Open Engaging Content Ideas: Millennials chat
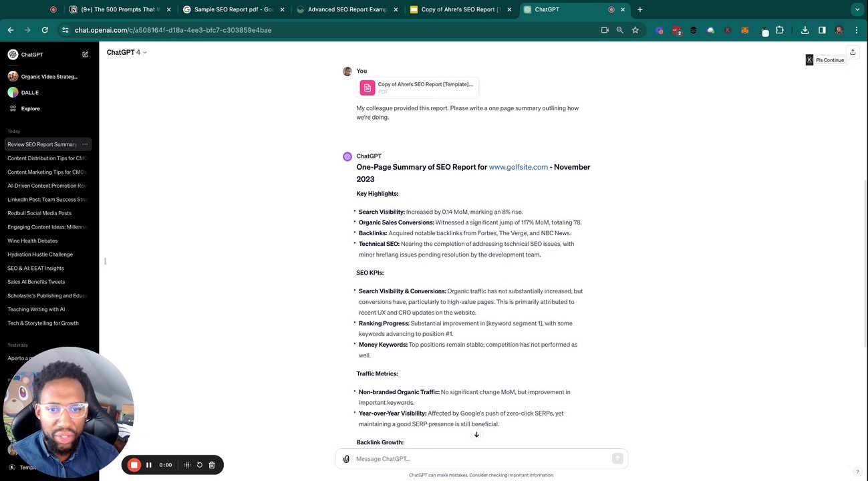The height and width of the screenshot is (481, 868). coord(47,226)
